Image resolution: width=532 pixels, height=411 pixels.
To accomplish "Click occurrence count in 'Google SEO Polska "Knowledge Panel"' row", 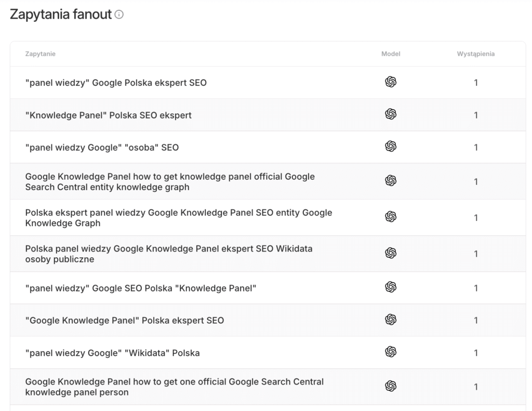I will 476,288.
